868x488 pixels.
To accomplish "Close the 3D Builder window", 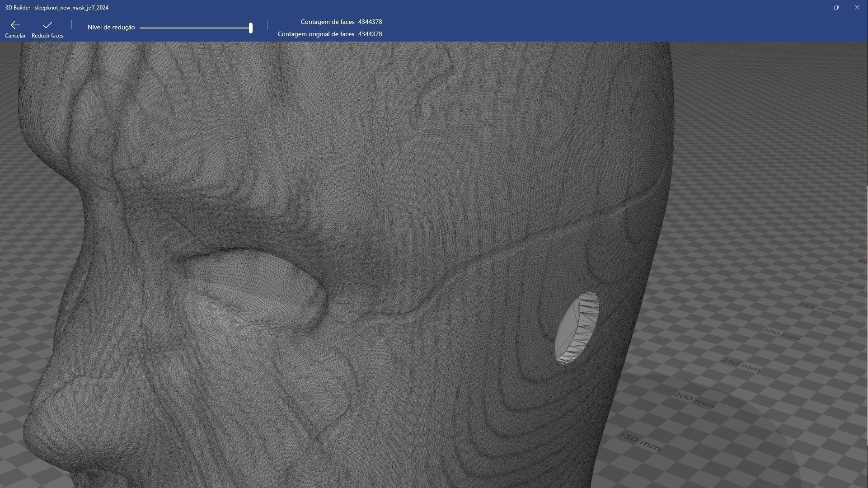I will click(857, 7).
